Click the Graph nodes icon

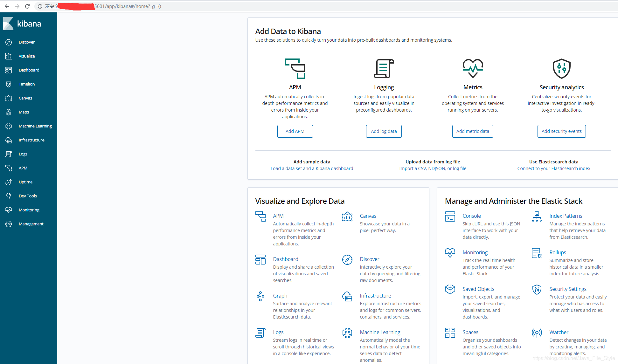tap(260, 296)
